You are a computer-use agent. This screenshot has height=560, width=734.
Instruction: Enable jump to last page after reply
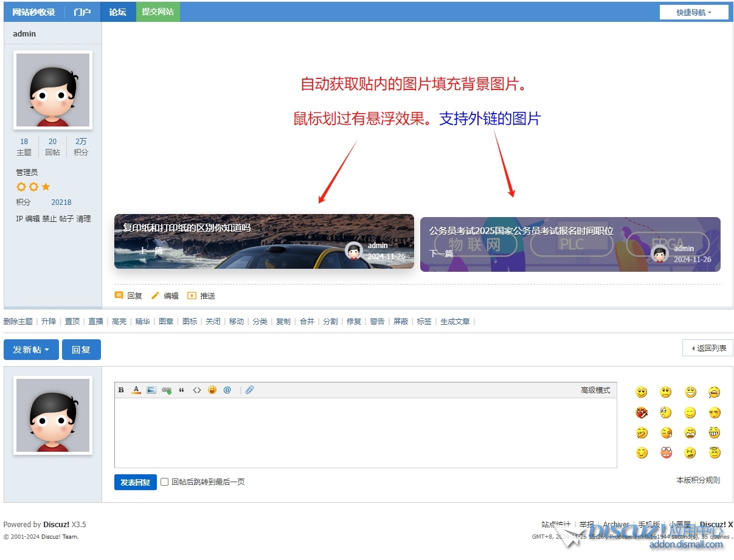pyautogui.click(x=164, y=482)
